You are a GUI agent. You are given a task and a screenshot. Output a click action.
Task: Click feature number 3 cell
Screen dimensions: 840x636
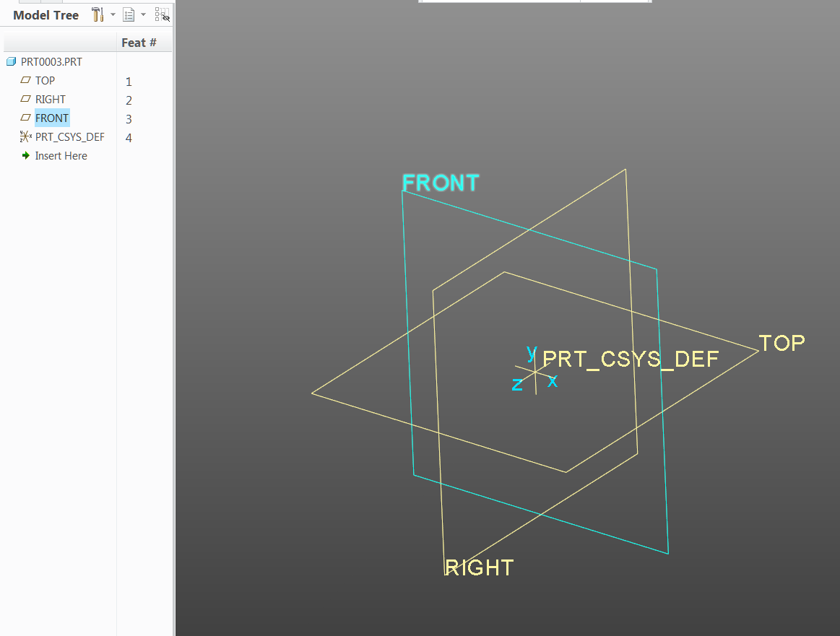[129, 119]
